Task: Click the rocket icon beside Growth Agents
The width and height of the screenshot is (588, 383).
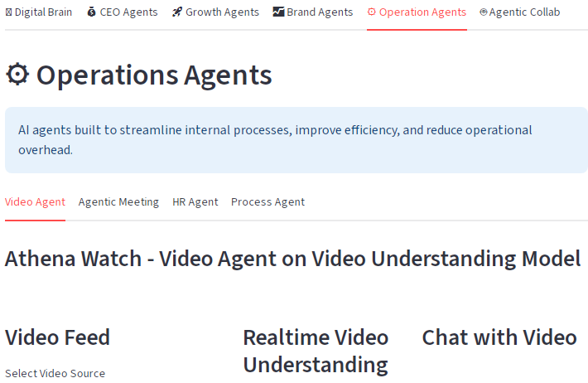Action: click(177, 12)
